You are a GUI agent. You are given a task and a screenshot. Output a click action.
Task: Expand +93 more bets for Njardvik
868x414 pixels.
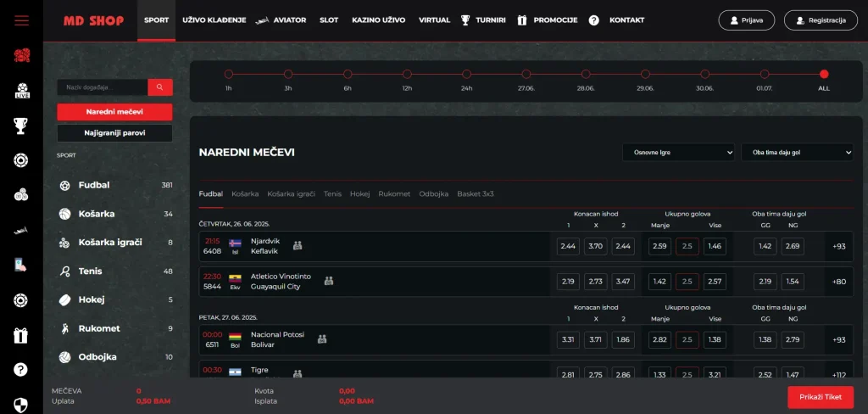(838, 246)
